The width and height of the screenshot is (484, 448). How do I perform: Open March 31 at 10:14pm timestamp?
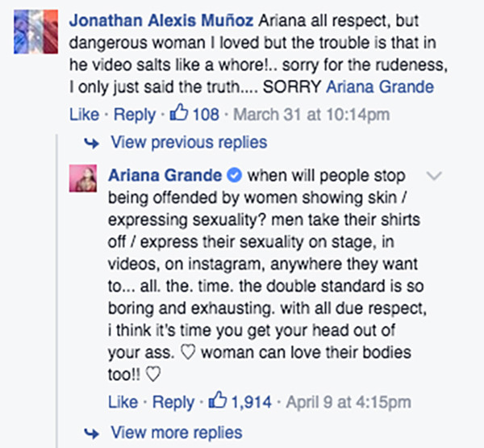pyautogui.click(x=311, y=115)
